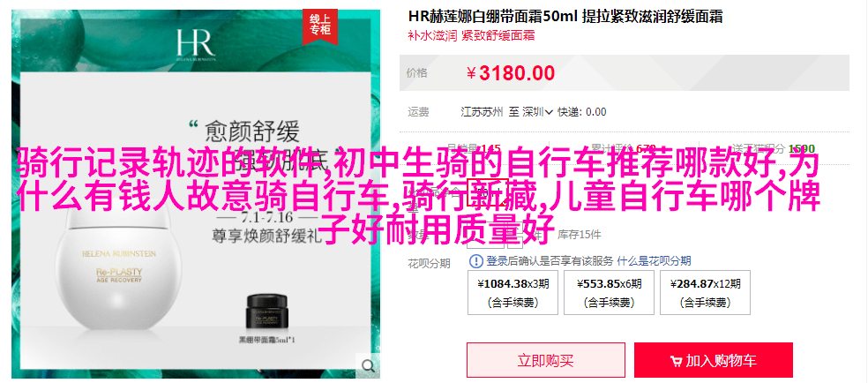Select the red-outlined product variant option
This screenshot has width=868, height=383.
(488, 193)
